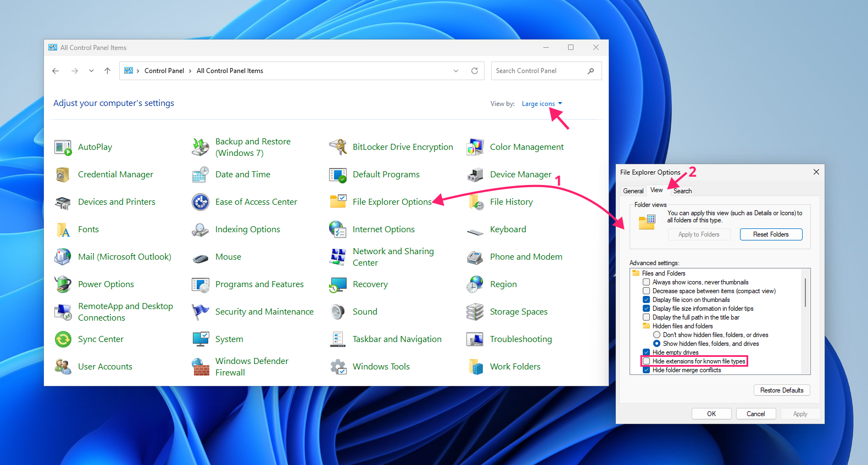
Task: Open Default Programs icon
Action: [338, 175]
